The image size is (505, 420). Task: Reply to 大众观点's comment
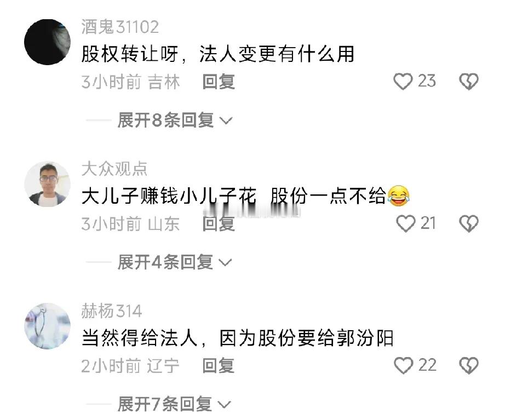click(219, 223)
